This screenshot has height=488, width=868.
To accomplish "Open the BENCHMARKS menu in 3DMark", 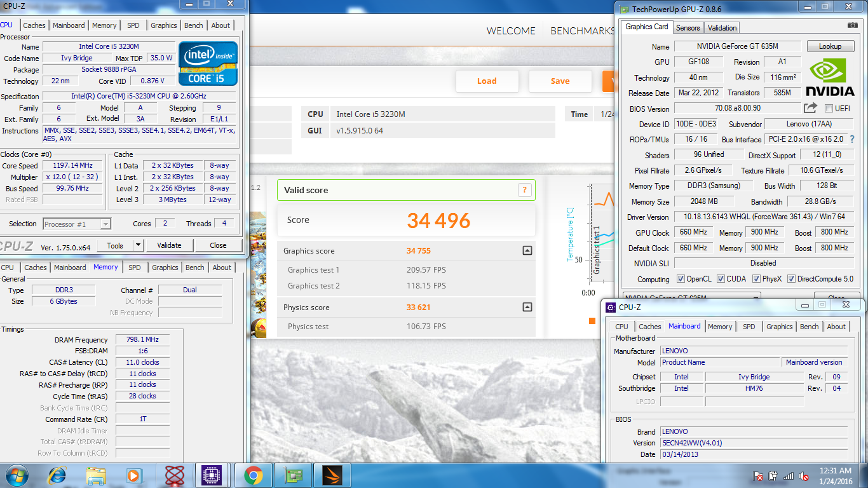I will pos(582,31).
